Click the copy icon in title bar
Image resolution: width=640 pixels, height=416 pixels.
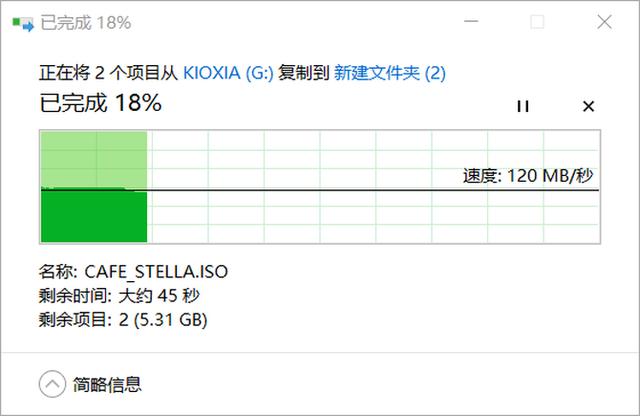click(x=19, y=22)
